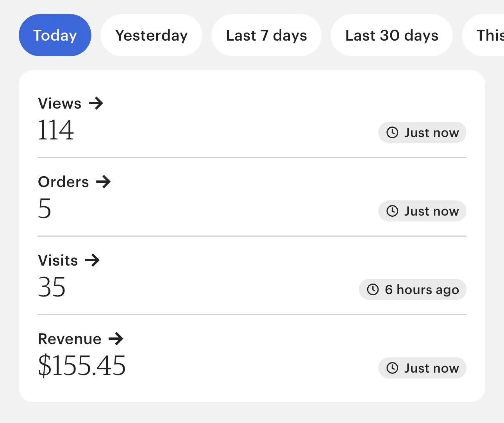Click the arrow icon next to Orders
The width and height of the screenshot is (504, 423).
[104, 182]
